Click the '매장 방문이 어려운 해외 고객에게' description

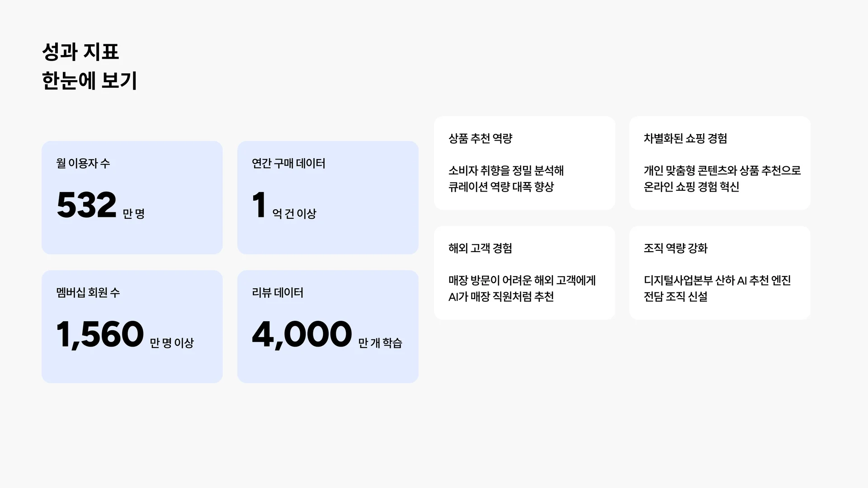[x=522, y=280]
